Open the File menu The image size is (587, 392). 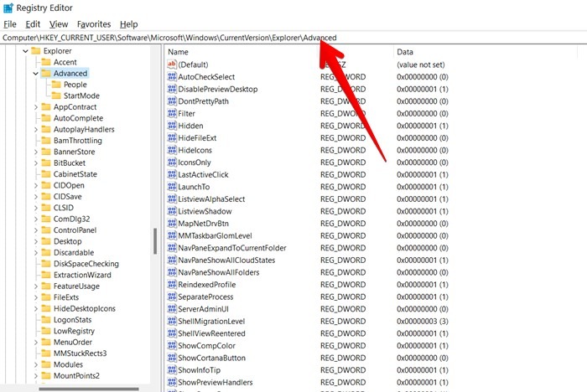[10, 24]
